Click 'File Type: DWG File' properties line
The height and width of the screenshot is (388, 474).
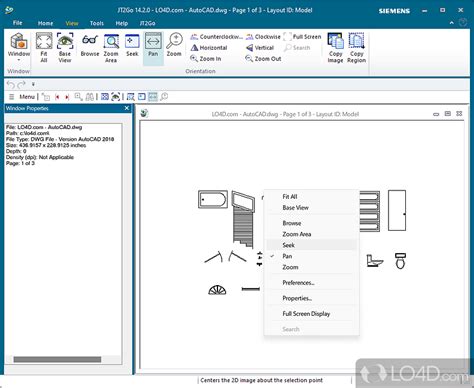pyautogui.click(x=60, y=139)
